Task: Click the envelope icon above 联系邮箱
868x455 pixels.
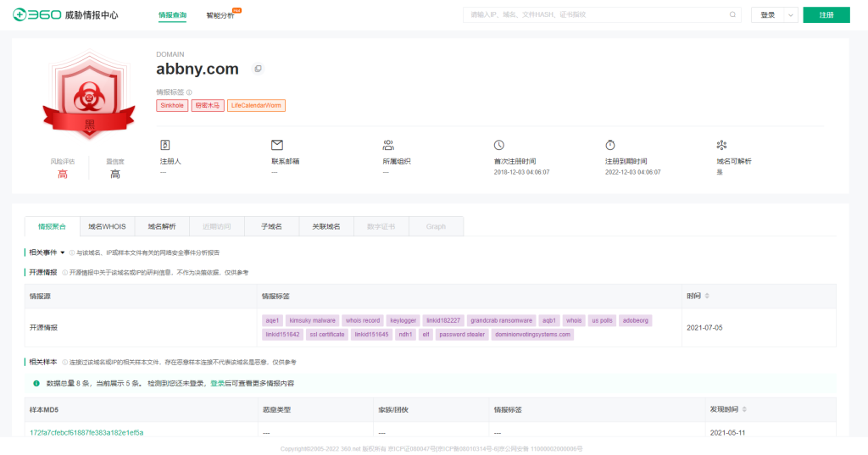Action: pyautogui.click(x=277, y=145)
